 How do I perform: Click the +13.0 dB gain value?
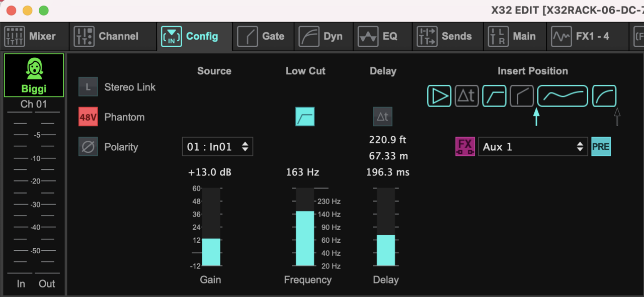[x=210, y=172]
